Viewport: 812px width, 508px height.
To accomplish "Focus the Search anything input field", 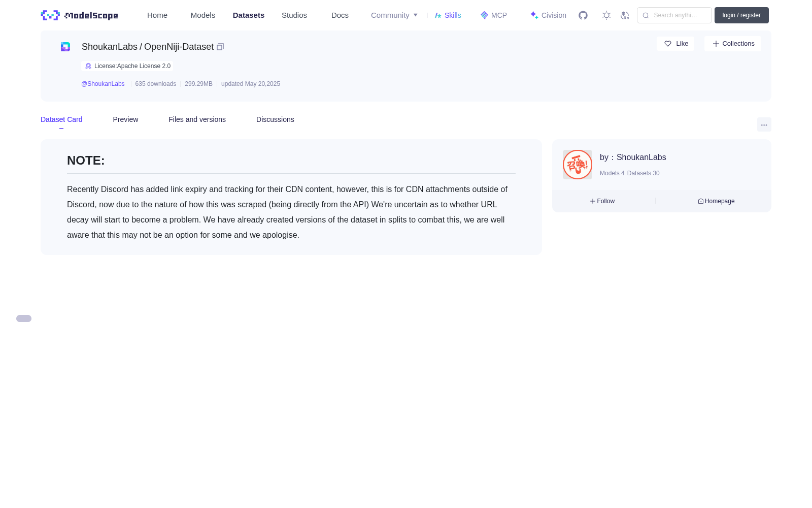I will click(x=674, y=15).
